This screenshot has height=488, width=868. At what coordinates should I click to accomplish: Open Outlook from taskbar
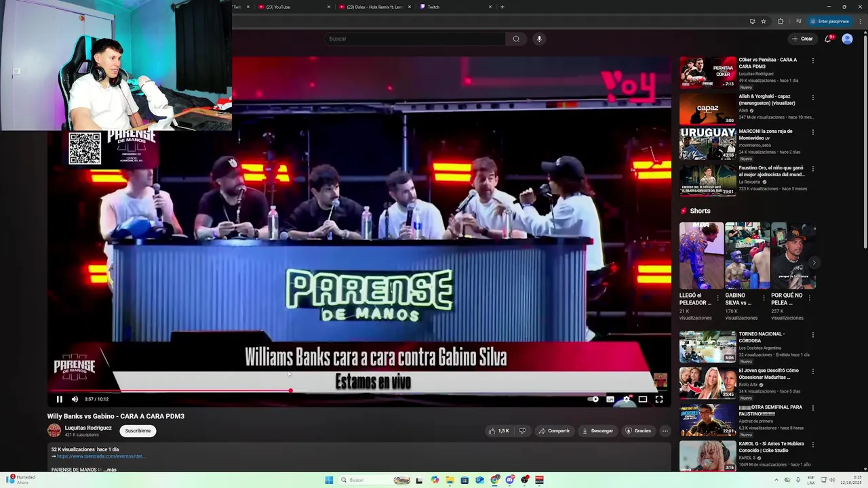pyautogui.click(x=479, y=481)
